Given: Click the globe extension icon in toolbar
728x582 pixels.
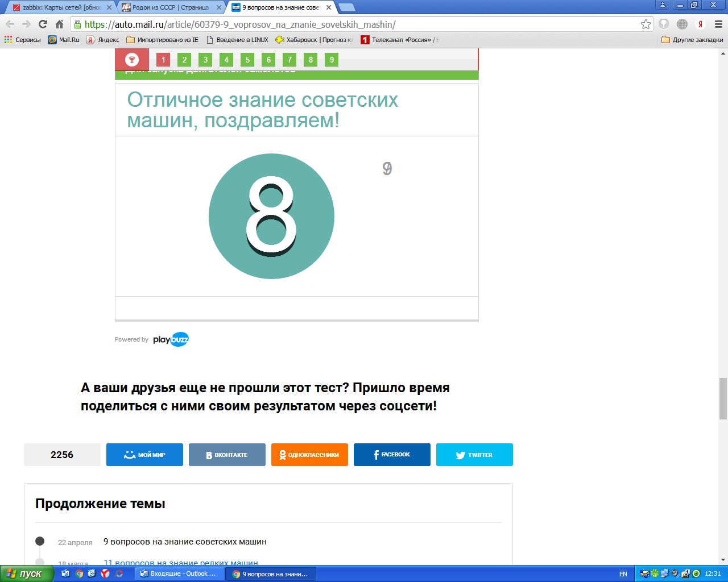Looking at the screenshot, I should click(682, 24).
